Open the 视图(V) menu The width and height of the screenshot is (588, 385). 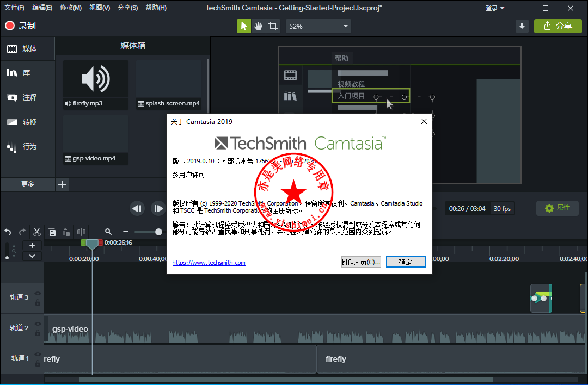coord(100,8)
